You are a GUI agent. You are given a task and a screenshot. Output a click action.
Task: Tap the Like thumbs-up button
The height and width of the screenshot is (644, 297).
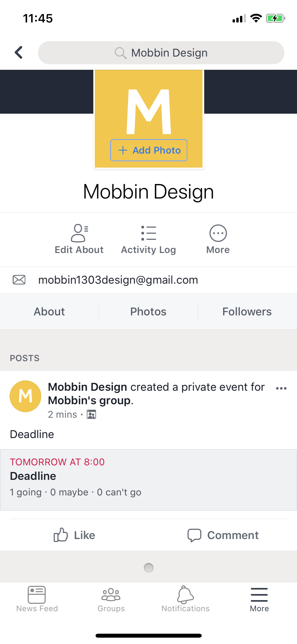tap(74, 535)
